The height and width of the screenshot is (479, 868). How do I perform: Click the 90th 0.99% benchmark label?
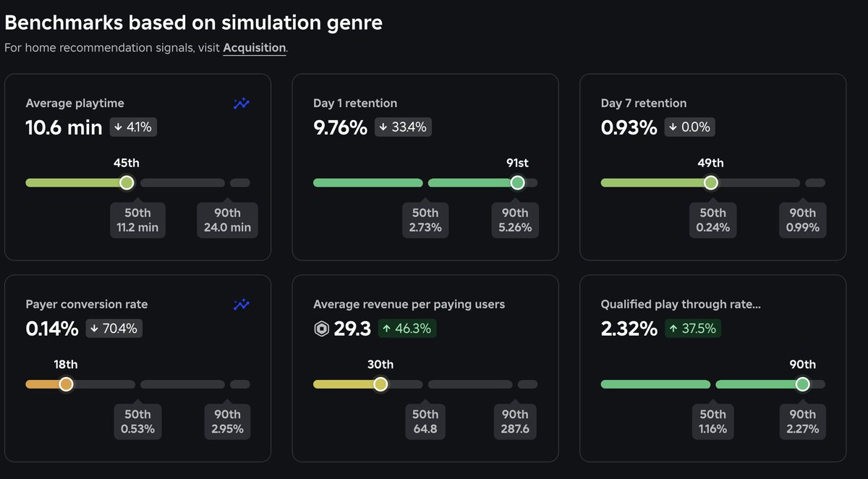(x=803, y=220)
